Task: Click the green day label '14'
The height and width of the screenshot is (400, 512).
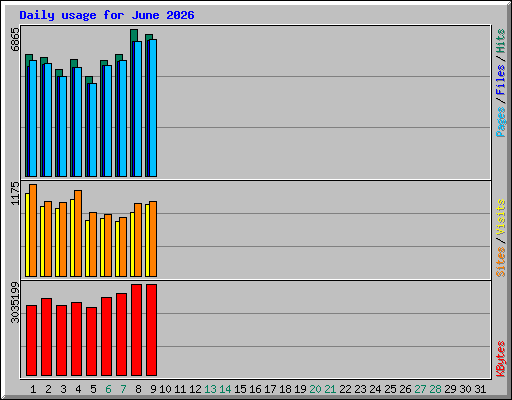Action: (225, 389)
